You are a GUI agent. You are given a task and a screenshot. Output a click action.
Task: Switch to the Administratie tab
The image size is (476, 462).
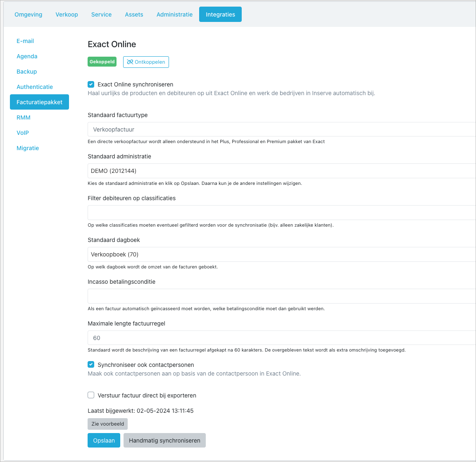pos(174,14)
